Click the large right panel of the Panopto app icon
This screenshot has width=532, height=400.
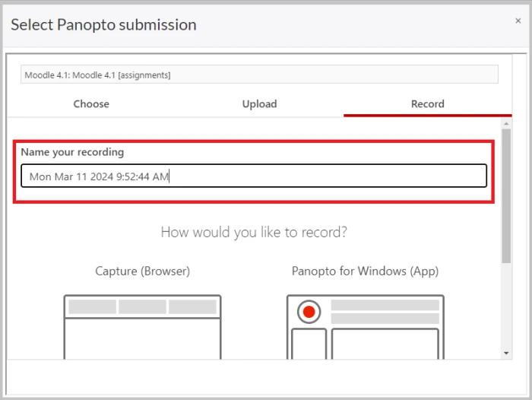tap(385, 344)
